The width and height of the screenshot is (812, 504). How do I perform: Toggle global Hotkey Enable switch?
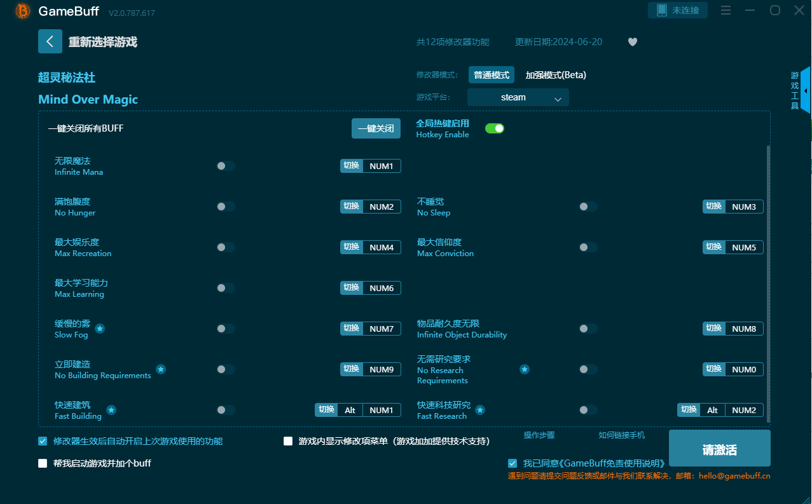point(495,128)
